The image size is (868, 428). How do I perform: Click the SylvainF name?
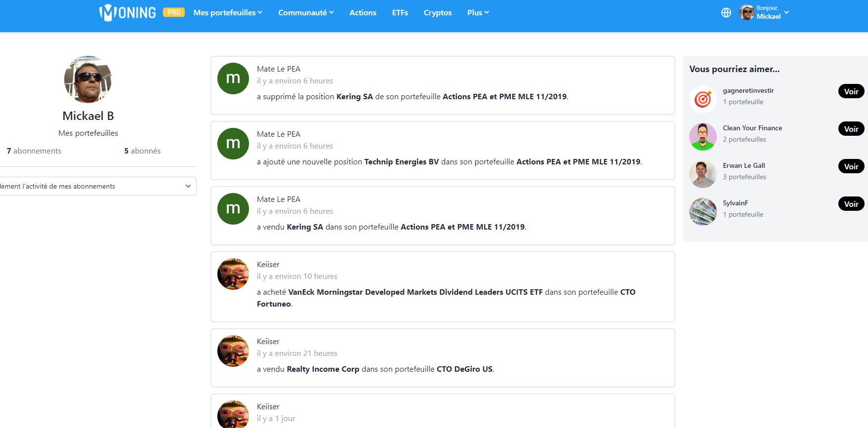(x=735, y=203)
